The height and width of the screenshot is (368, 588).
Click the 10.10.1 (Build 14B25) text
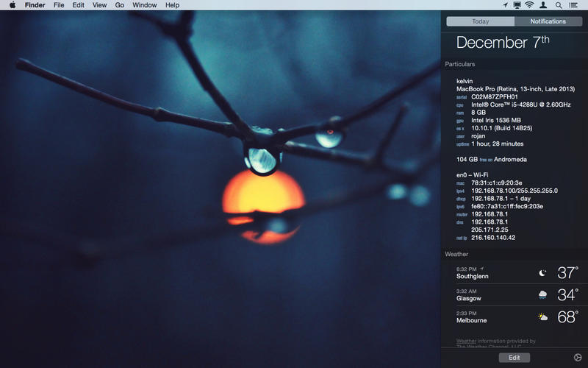pyautogui.click(x=502, y=128)
